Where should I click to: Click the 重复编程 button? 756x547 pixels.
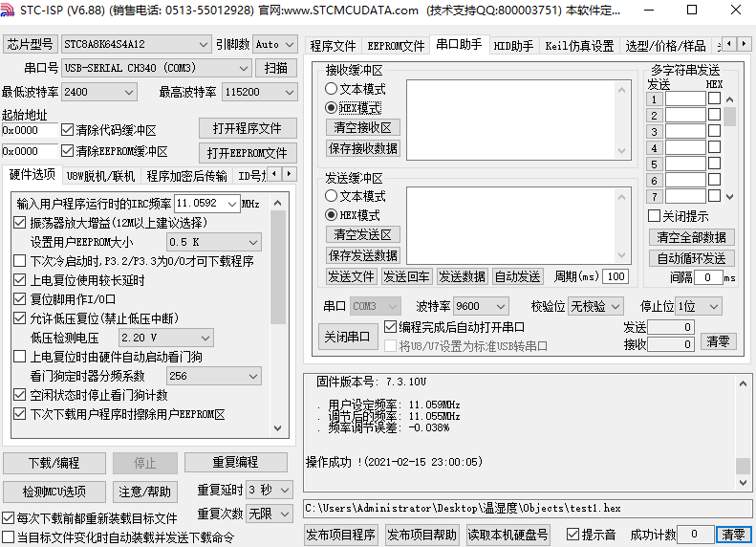pyautogui.click(x=236, y=462)
